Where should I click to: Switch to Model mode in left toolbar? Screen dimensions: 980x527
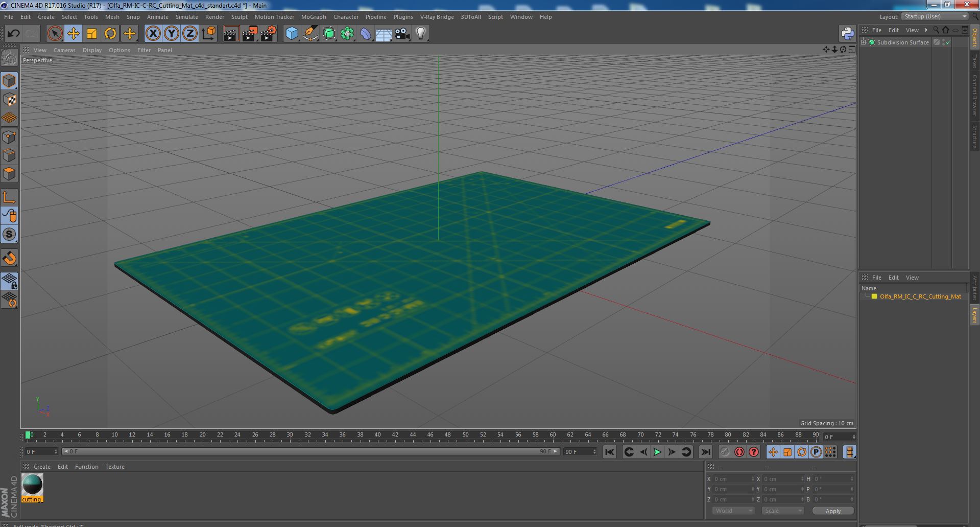tap(9, 81)
